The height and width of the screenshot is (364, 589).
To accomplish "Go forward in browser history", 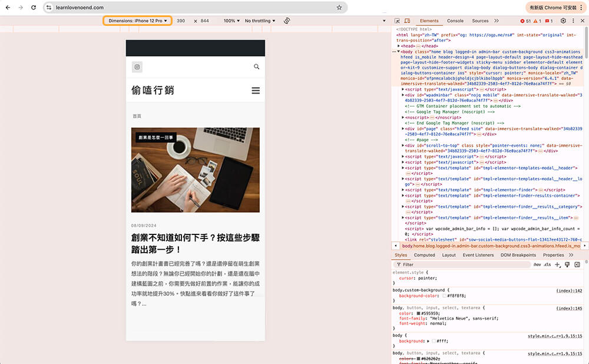I will 21,8.
